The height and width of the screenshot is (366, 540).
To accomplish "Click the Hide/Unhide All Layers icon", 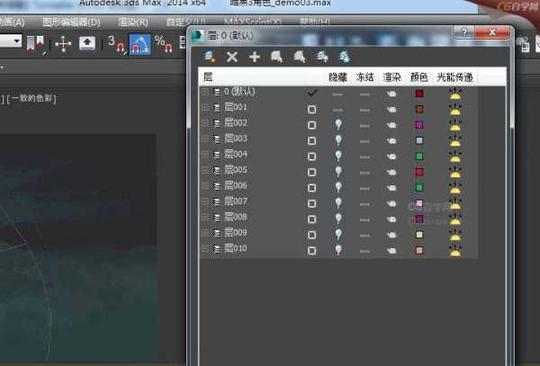I will click(322, 57).
